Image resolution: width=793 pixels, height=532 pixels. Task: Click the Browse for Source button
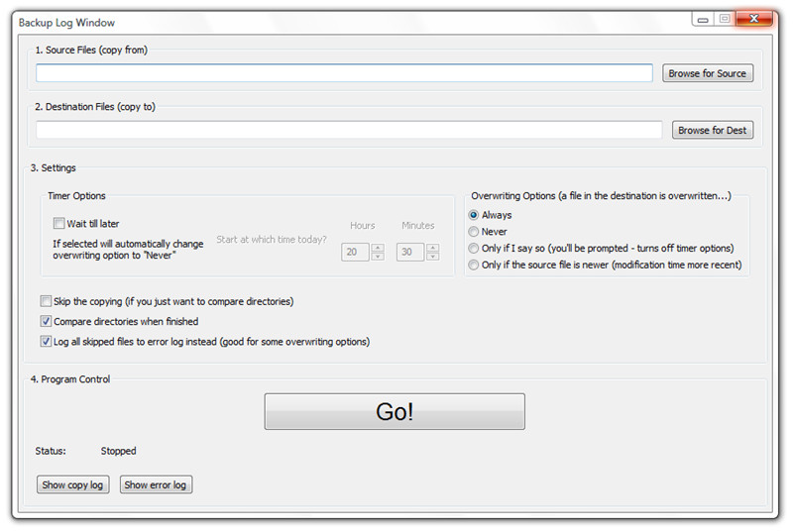coord(708,73)
